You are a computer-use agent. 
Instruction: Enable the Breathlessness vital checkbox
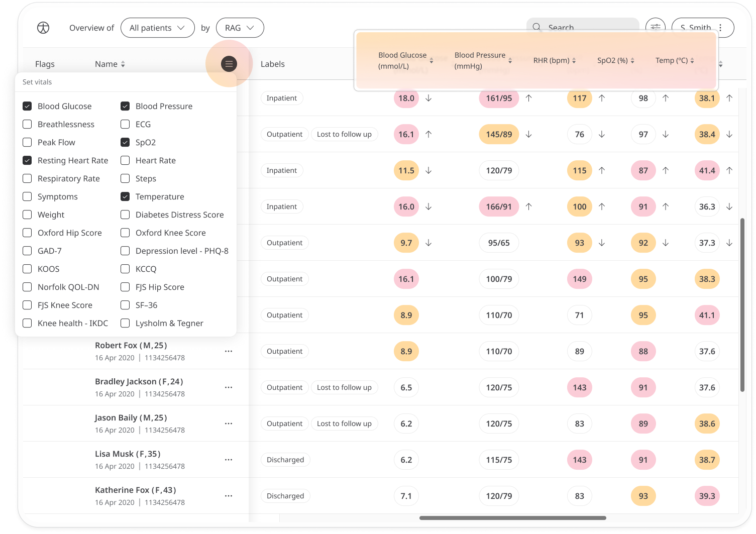pyautogui.click(x=27, y=124)
